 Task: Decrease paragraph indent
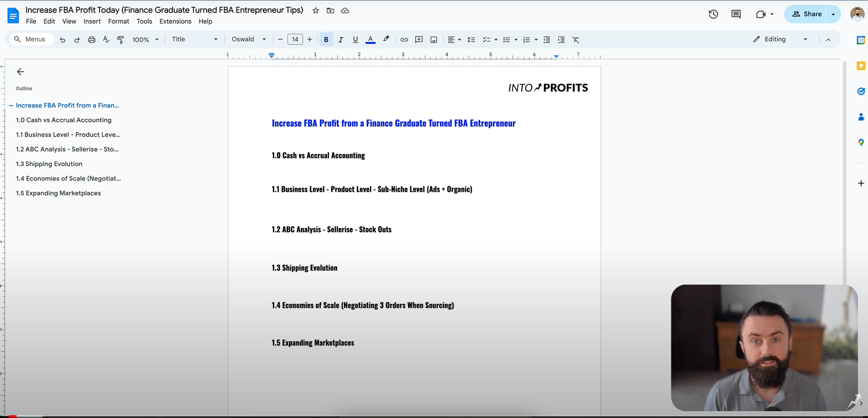(x=547, y=40)
